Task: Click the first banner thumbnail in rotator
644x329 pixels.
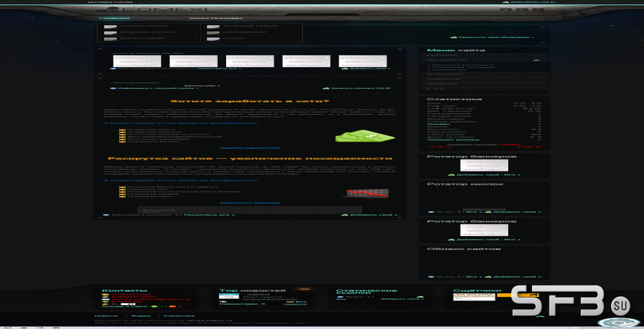Action: pyautogui.click(x=136, y=61)
